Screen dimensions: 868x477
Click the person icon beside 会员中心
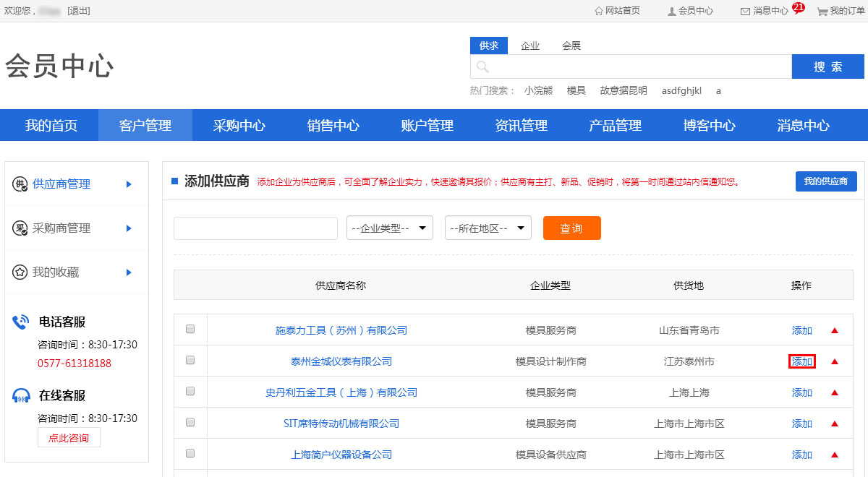tap(672, 11)
